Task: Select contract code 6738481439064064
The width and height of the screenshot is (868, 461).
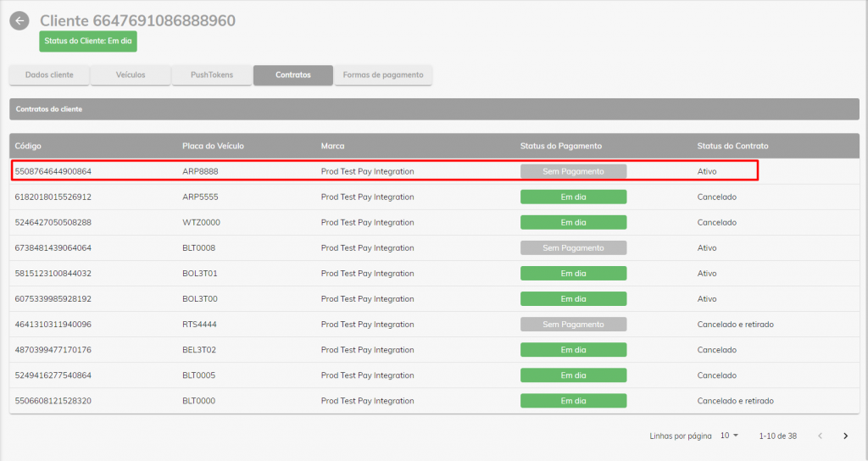Action: point(53,248)
